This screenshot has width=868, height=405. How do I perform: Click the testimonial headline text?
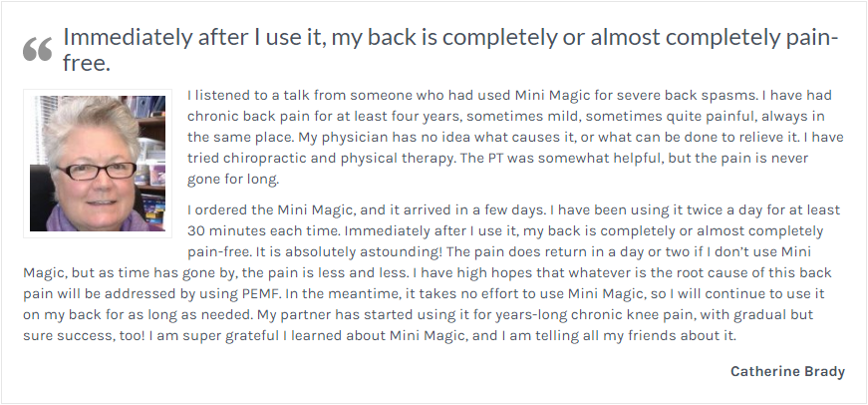[450, 38]
